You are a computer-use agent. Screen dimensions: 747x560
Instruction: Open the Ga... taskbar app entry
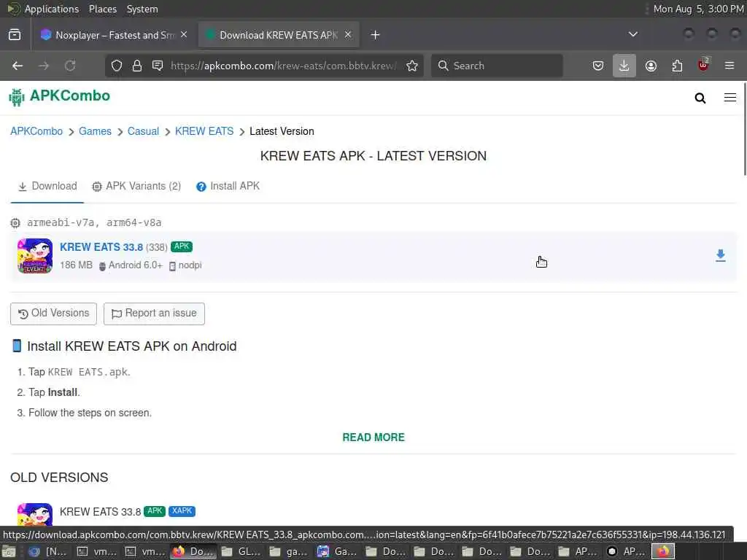337,552
